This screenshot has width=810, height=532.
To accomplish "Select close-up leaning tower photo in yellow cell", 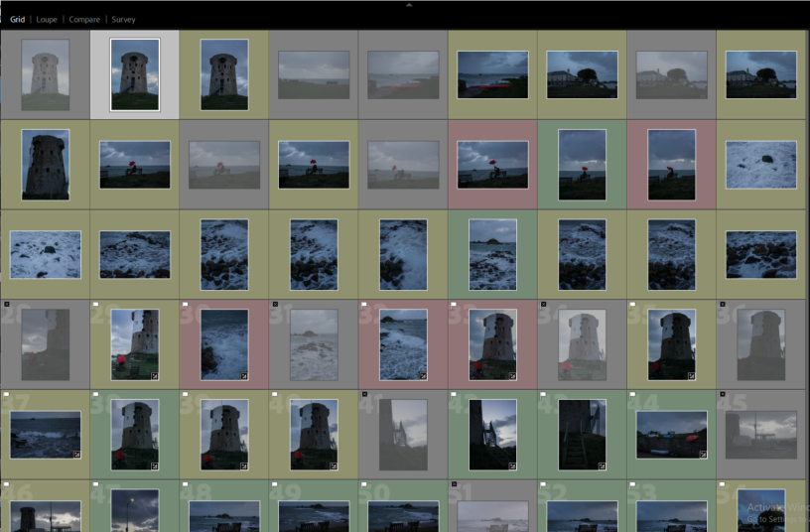I will point(46,164).
